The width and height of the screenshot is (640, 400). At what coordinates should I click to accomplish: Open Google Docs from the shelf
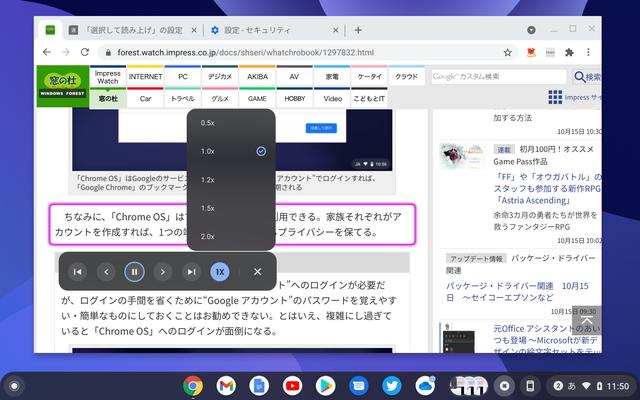[x=259, y=386]
